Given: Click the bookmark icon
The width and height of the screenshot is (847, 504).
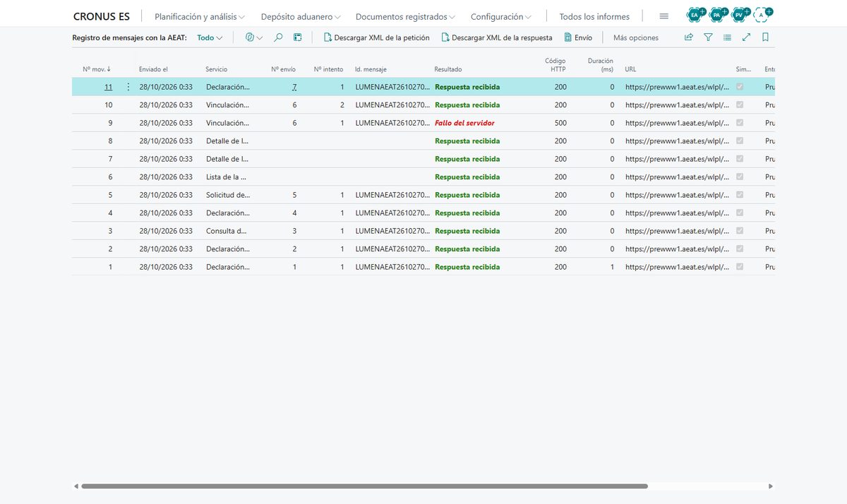Looking at the screenshot, I should click(x=766, y=37).
